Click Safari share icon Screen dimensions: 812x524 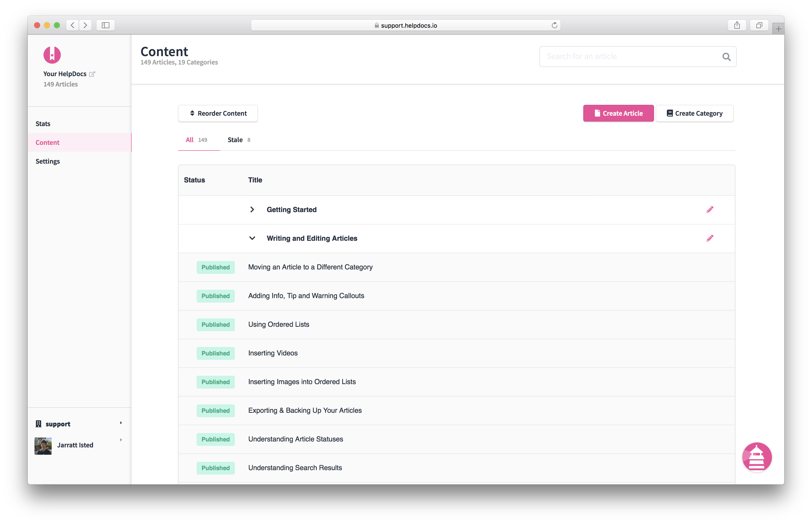point(737,25)
